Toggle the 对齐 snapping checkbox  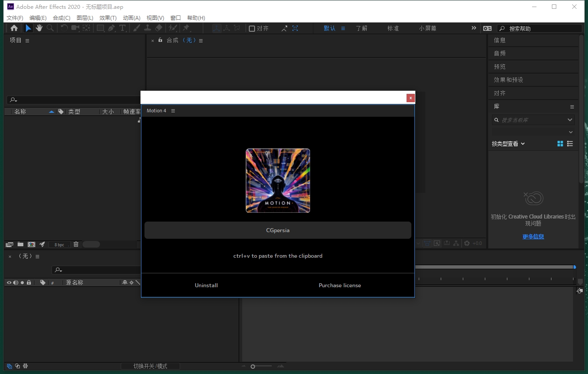click(x=252, y=29)
